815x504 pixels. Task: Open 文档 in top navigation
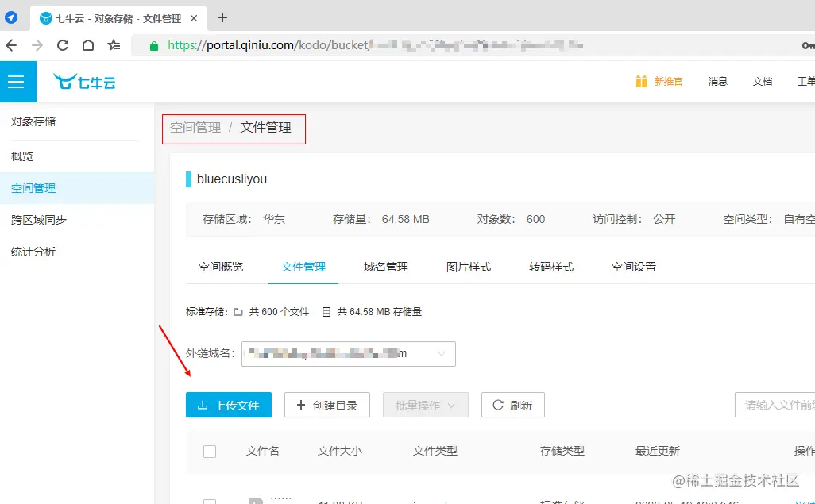pos(763,81)
